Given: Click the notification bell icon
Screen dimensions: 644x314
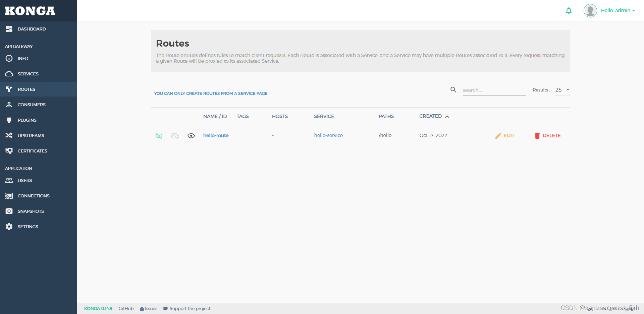Looking at the screenshot, I should (569, 10).
